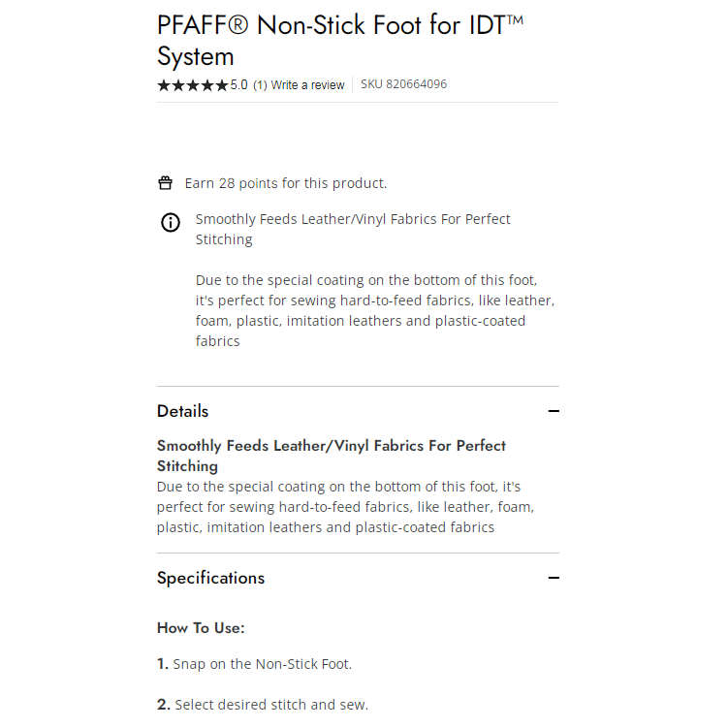Click the gift box rewards icon
The height and width of the screenshot is (728, 728).
pos(165,183)
